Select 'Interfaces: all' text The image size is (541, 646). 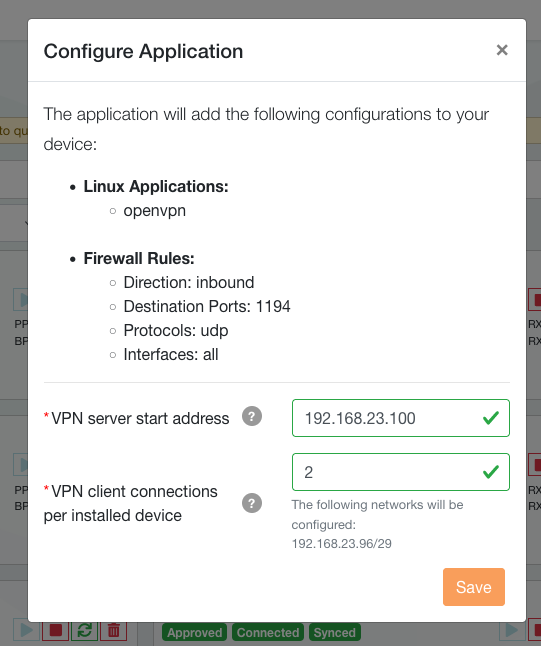[x=171, y=354]
